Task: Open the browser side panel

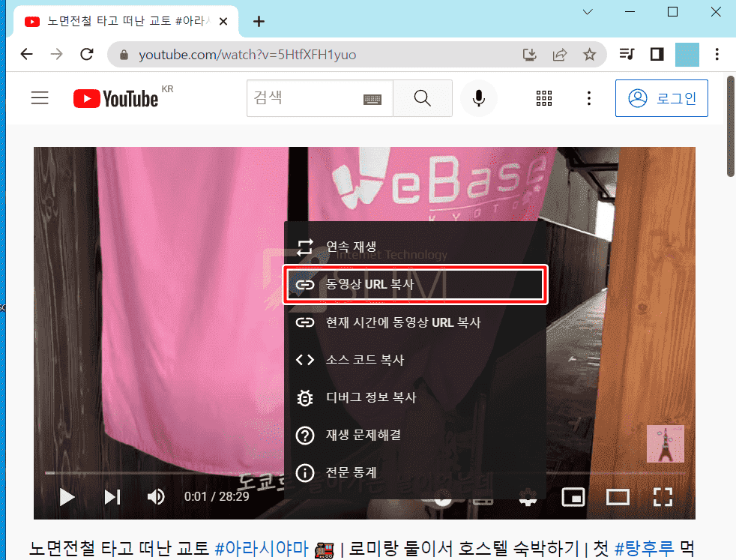Action: 657,55
